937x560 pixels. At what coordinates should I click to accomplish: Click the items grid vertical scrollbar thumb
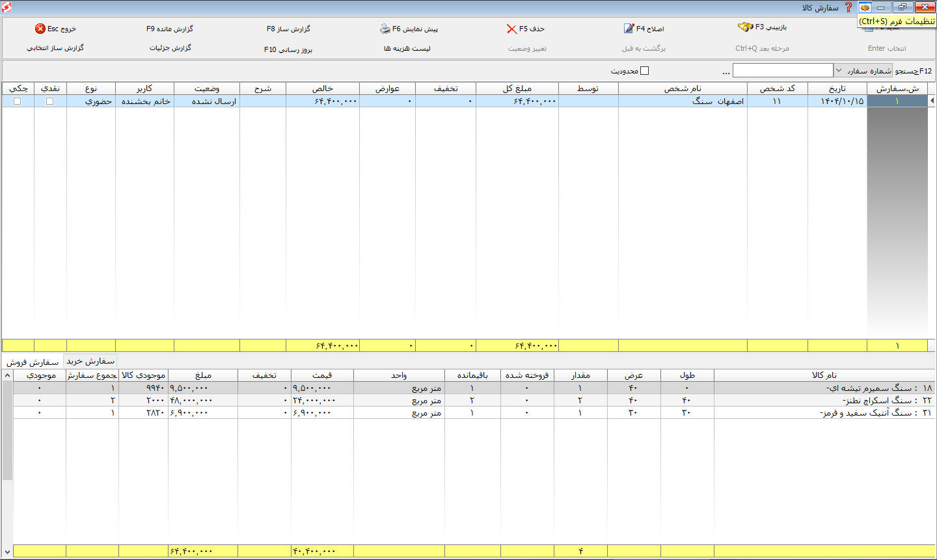(7, 431)
